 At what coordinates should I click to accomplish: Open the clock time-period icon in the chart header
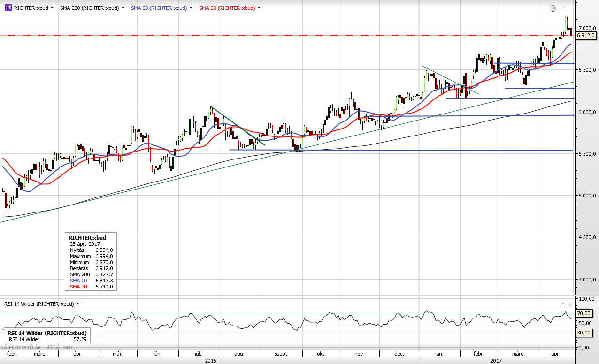click(x=553, y=8)
